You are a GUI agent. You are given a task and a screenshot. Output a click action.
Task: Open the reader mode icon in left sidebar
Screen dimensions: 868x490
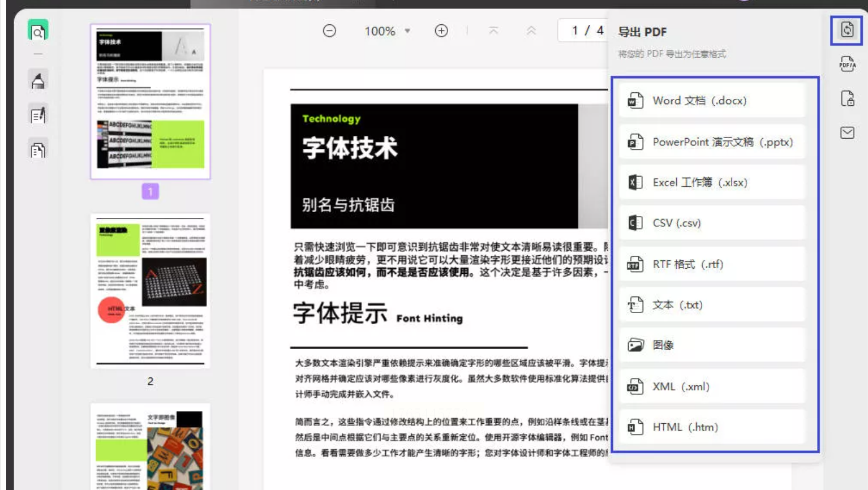point(38,32)
